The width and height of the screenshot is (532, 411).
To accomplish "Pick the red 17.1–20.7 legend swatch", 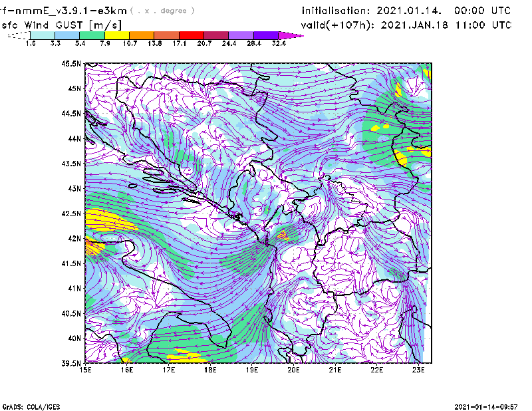I will 192,35.
